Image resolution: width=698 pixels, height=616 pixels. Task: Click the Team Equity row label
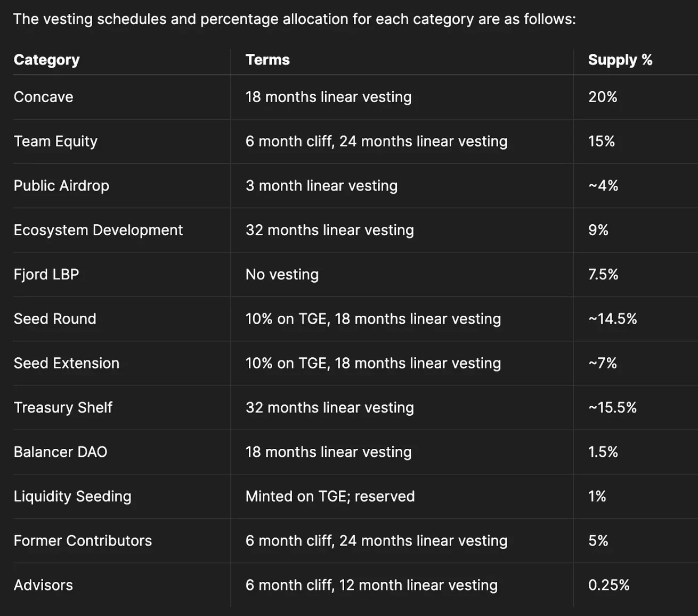coord(55,141)
